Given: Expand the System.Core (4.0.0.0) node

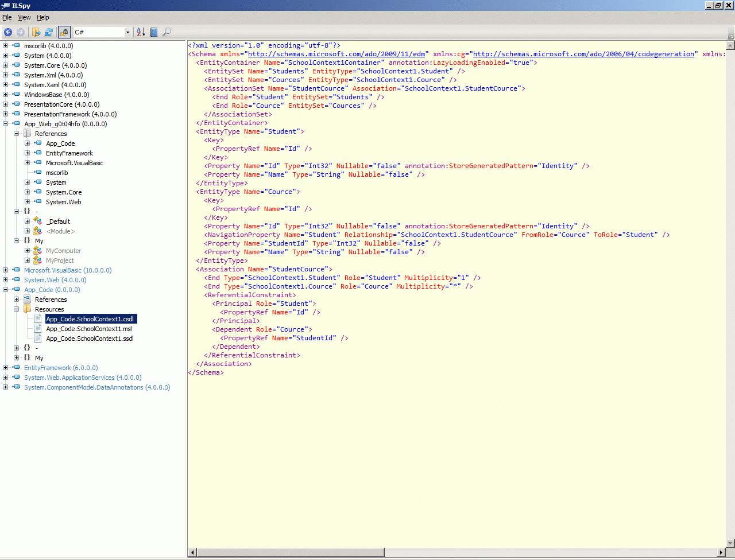Looking at the screenshot, I should pos(6,65).
